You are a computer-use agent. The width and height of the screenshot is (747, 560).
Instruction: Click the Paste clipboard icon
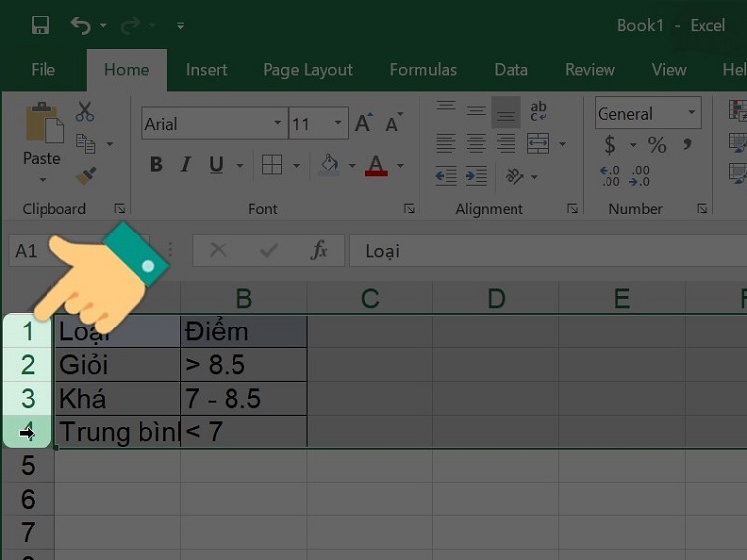[45, 123]
